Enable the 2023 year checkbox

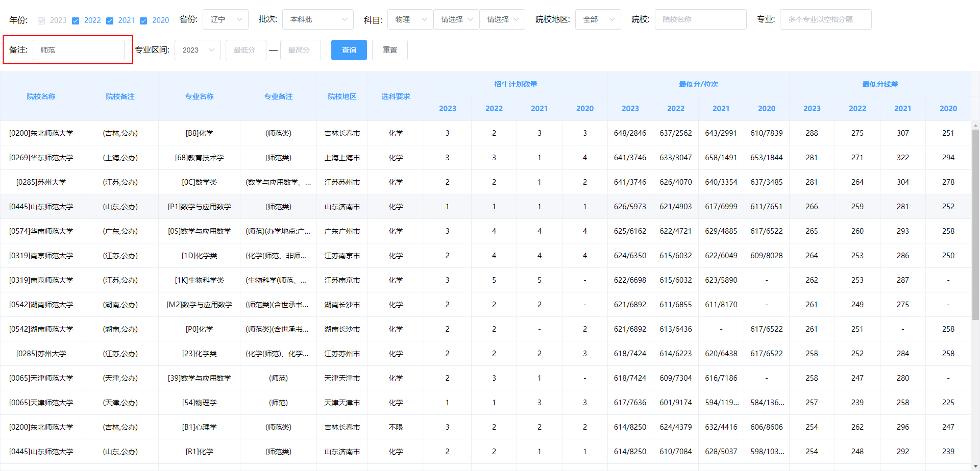click(x=41, y=20)
